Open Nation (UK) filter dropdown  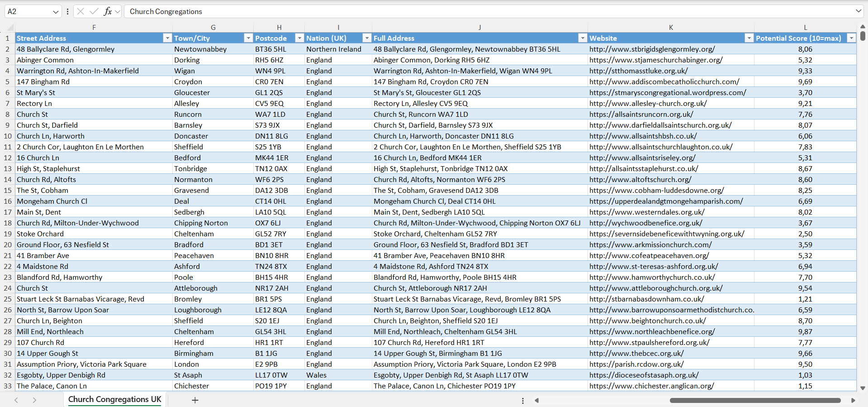coord(367,38)
